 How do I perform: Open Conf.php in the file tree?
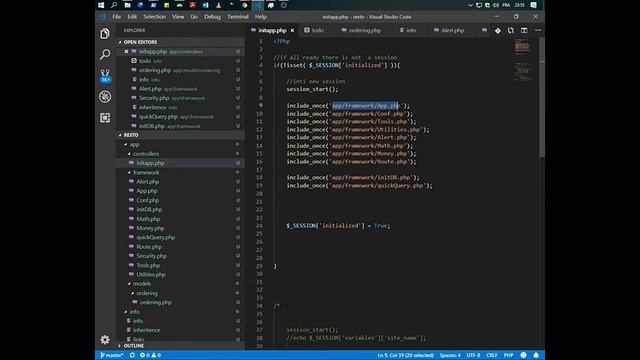[148, 200]
